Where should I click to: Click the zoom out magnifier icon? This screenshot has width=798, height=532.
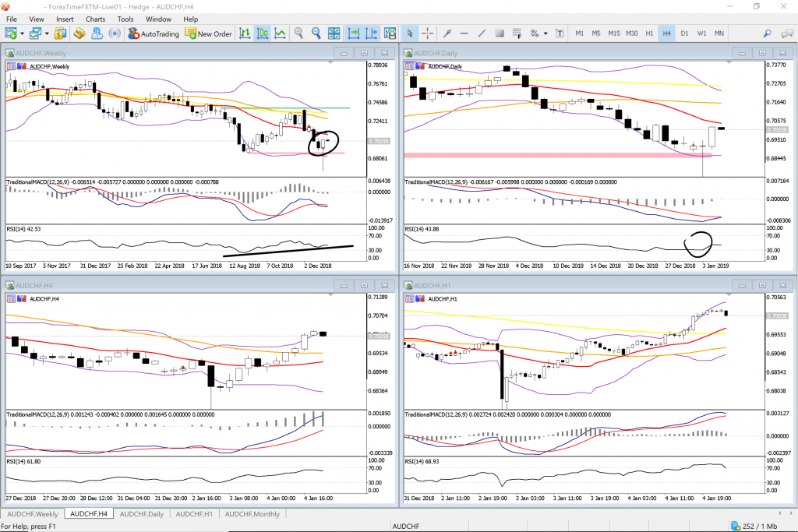click(316, 33)
